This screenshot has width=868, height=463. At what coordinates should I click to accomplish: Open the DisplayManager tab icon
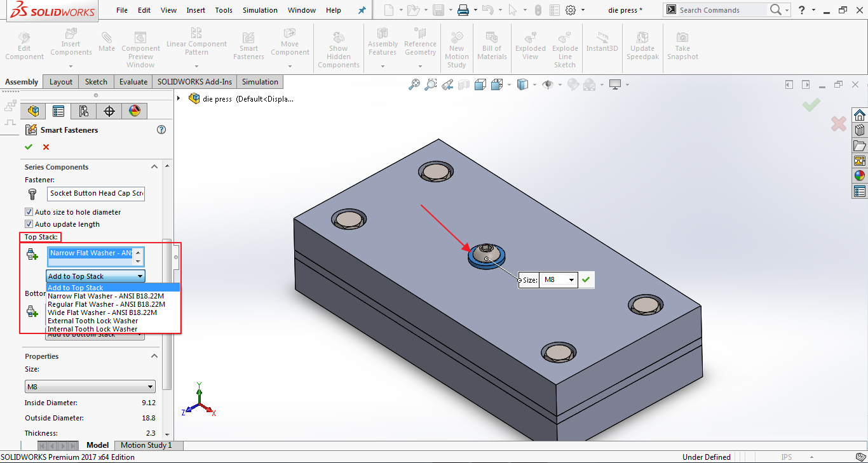135,111
